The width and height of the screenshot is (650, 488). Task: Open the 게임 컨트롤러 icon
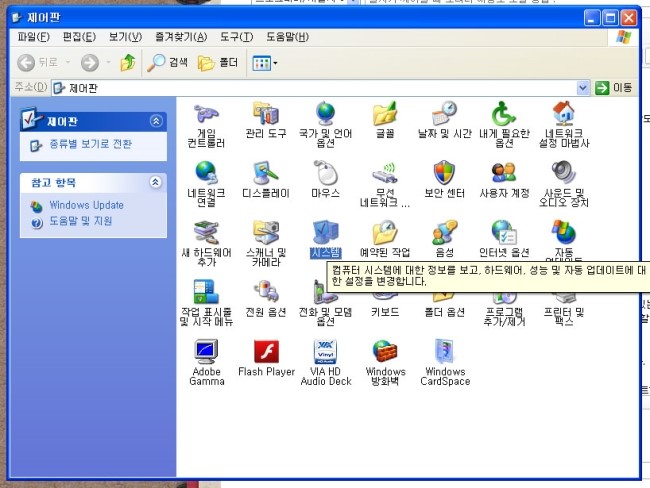tap(206, 114)
